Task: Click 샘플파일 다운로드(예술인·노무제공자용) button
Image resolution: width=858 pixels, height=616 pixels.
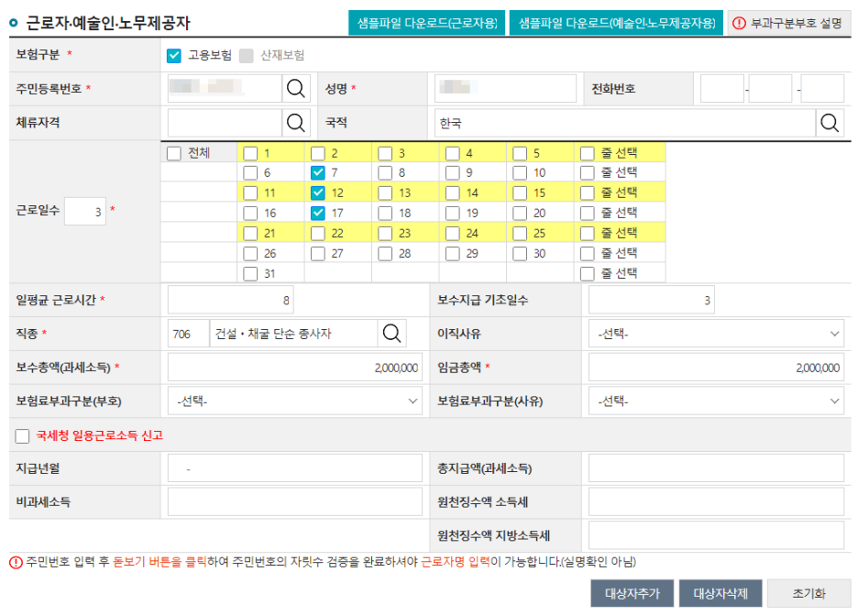Action: pyautogui.click(x=617, y=23)
